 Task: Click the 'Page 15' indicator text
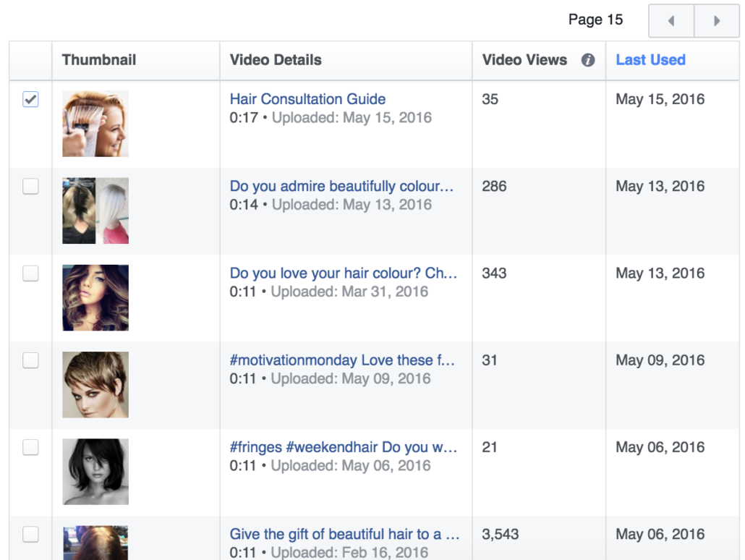click(x=595, y=20)
